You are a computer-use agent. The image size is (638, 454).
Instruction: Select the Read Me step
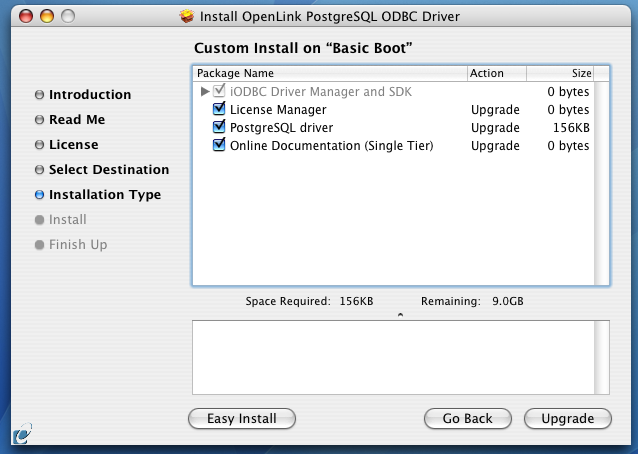click(x=77, y=120)
